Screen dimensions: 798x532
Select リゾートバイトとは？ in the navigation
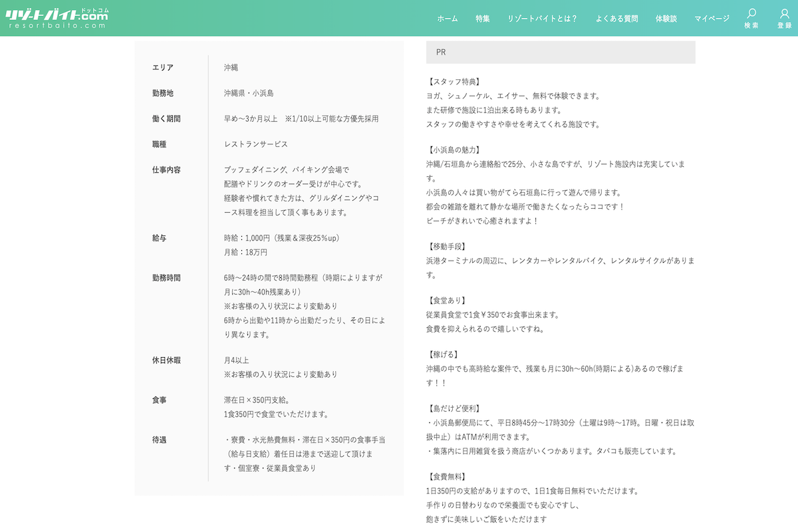pyautogui.click(x=543, y=19)
